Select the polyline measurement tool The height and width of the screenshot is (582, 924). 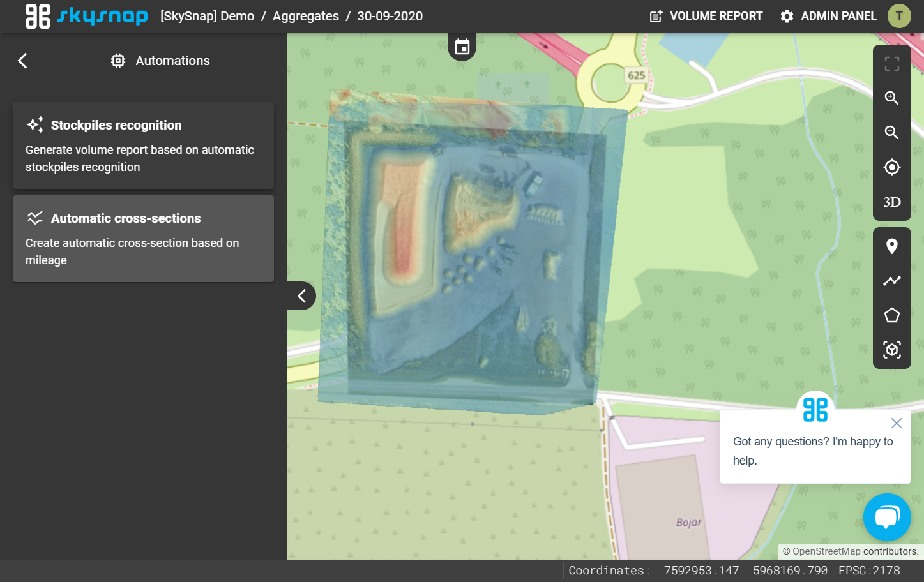coord(892,280)
